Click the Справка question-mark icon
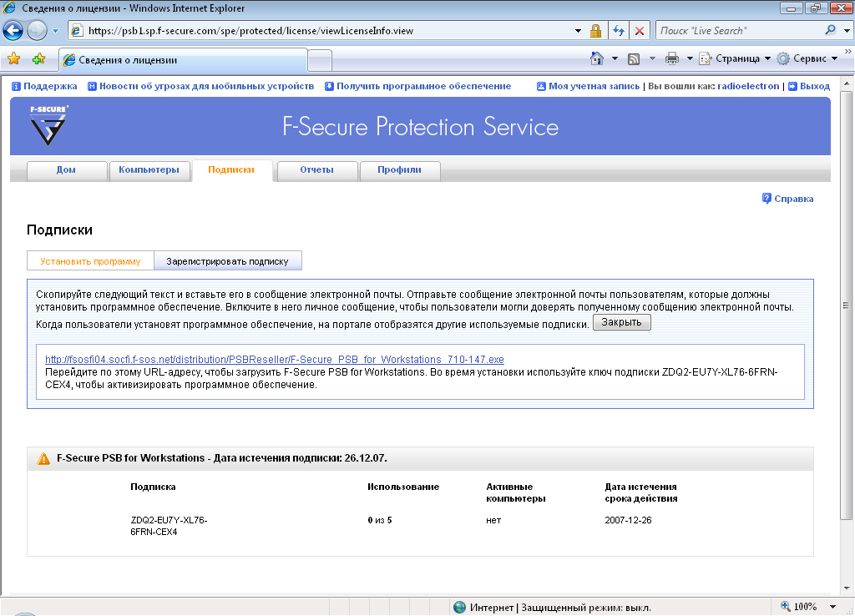The width and height of the screenshot is (855, 616). tap(766, 199)
